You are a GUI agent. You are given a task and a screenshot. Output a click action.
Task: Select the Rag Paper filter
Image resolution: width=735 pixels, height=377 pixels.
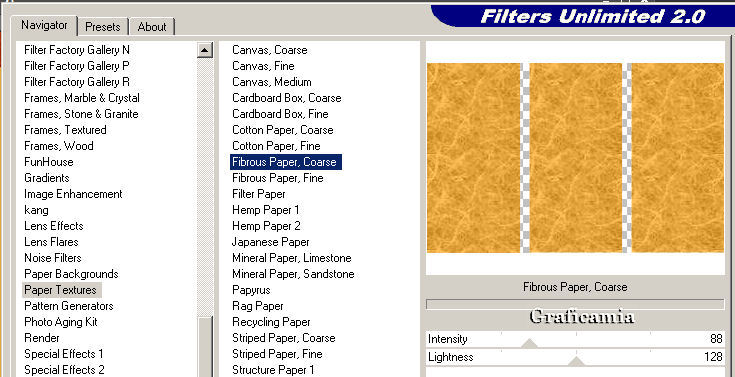tap(257, 305)
